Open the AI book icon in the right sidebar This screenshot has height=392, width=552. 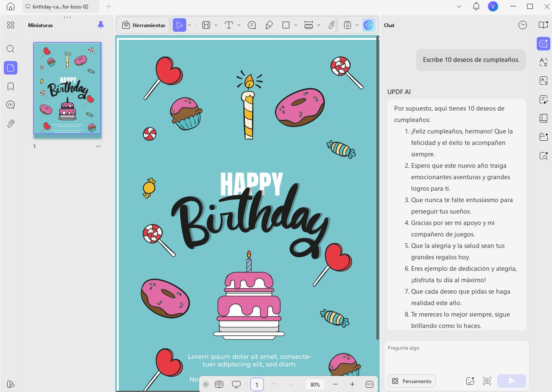pos(544,118)
